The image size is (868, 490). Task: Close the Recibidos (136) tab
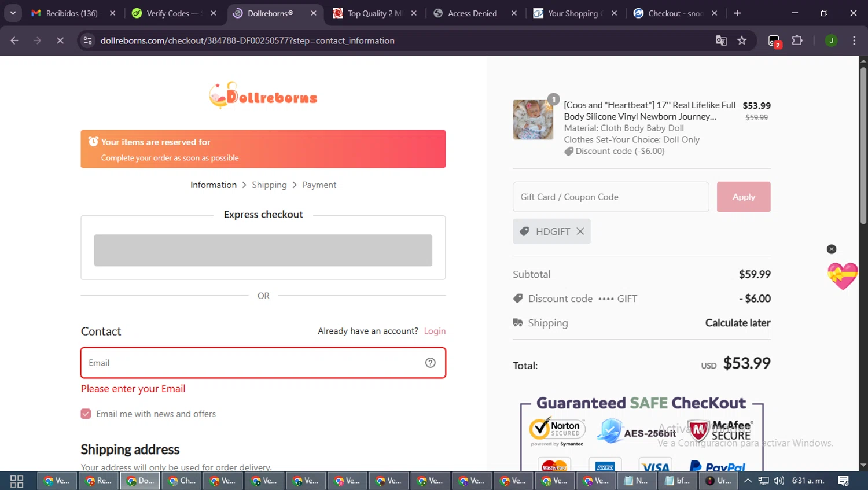(113, 13)
